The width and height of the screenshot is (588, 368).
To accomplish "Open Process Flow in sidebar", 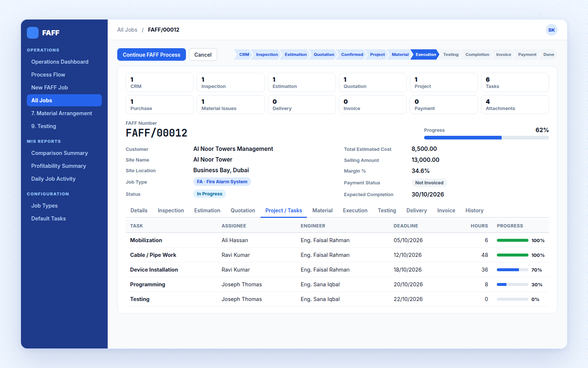I will 64,75.
